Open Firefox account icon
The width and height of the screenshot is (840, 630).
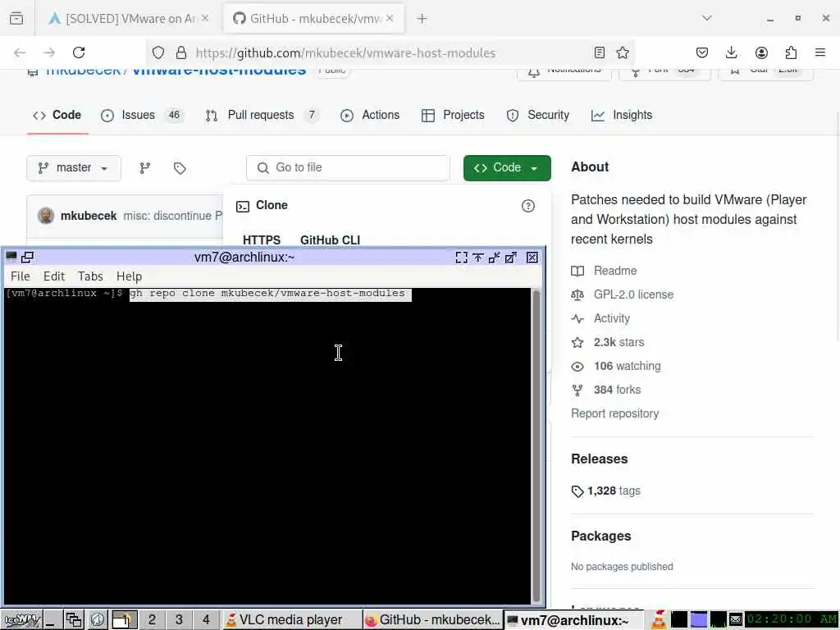761,52
